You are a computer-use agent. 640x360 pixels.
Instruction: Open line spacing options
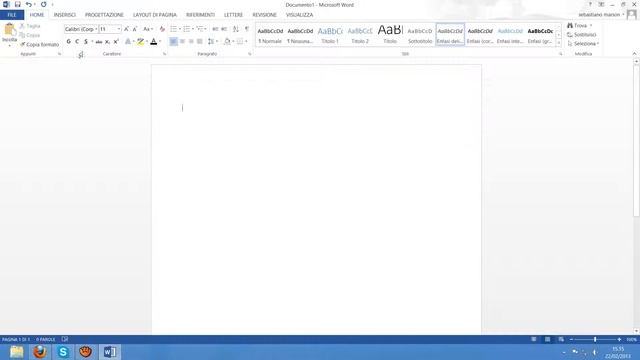tap(212, 42)
